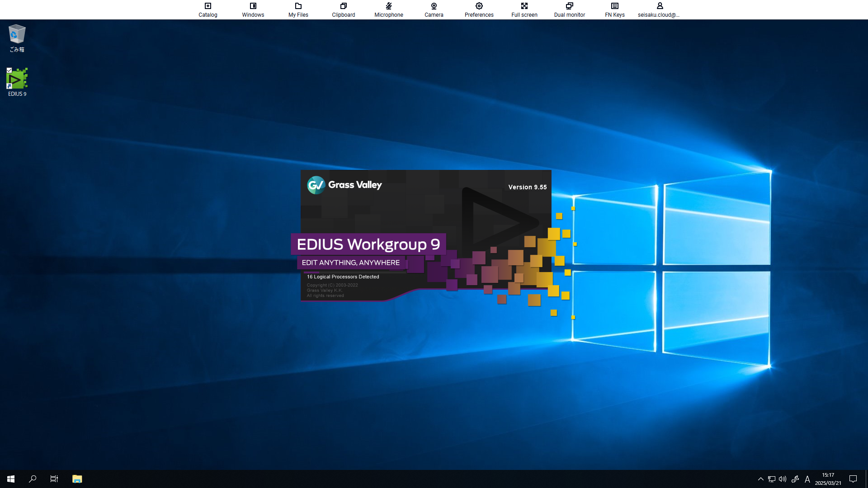
Task: Open the clock showing 15:17
Action: 828,479
